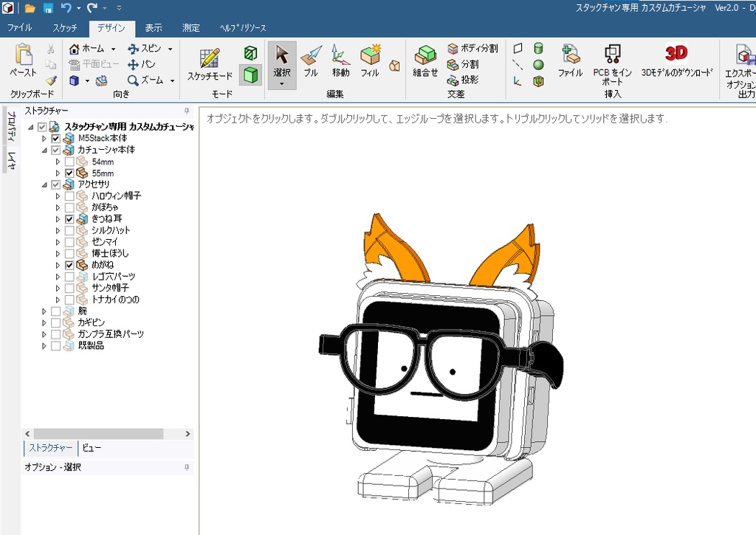
Task: Select the トナカイのつの tree item
Action: click(x=115, y=300)
